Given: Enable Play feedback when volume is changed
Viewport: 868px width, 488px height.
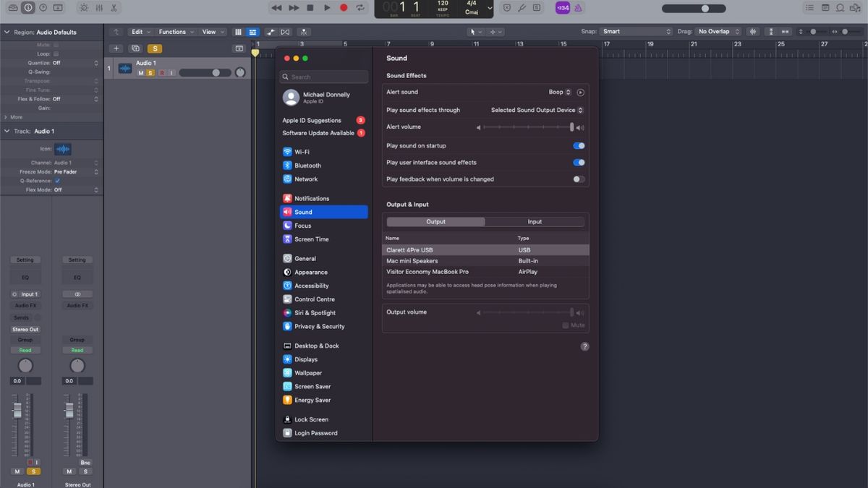Looking at the screenshot, I should (x=577, y=179).
